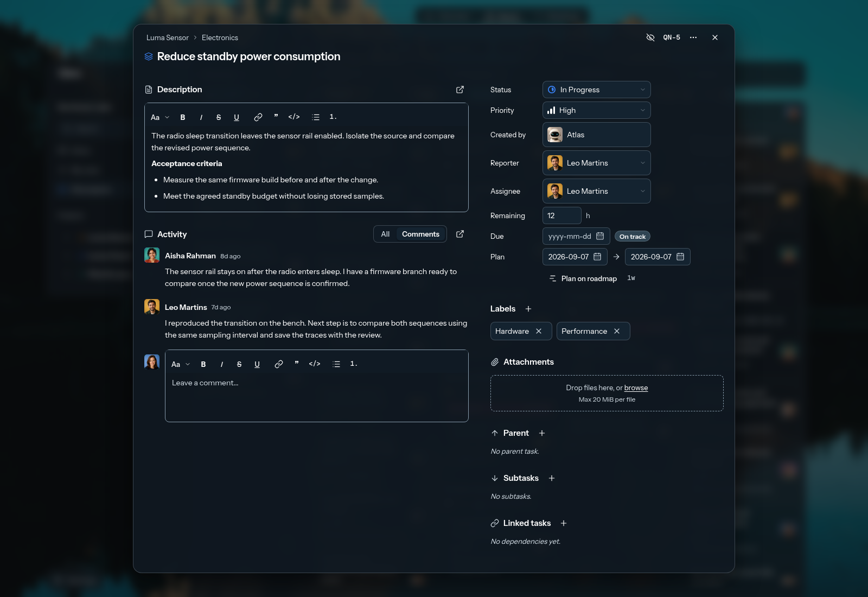Open description in external view

click(x=460, y=90)
